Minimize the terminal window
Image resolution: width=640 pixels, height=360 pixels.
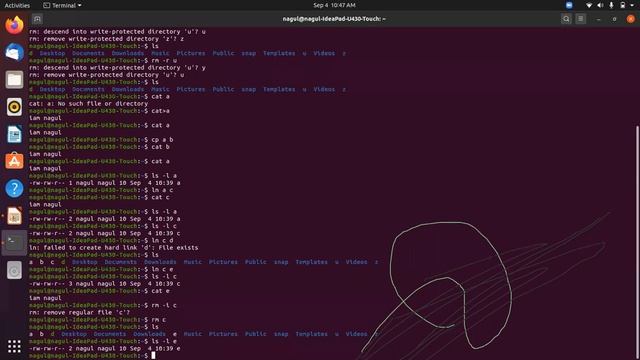tap(598, 19)
